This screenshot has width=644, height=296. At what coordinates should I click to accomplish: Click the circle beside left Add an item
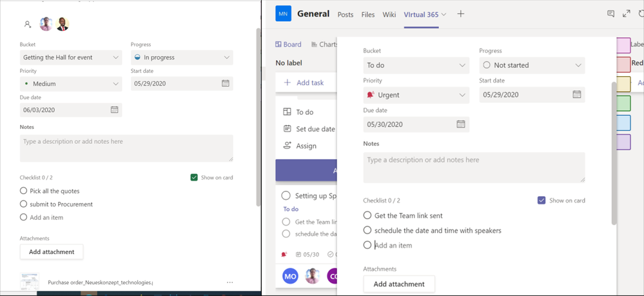23,217
